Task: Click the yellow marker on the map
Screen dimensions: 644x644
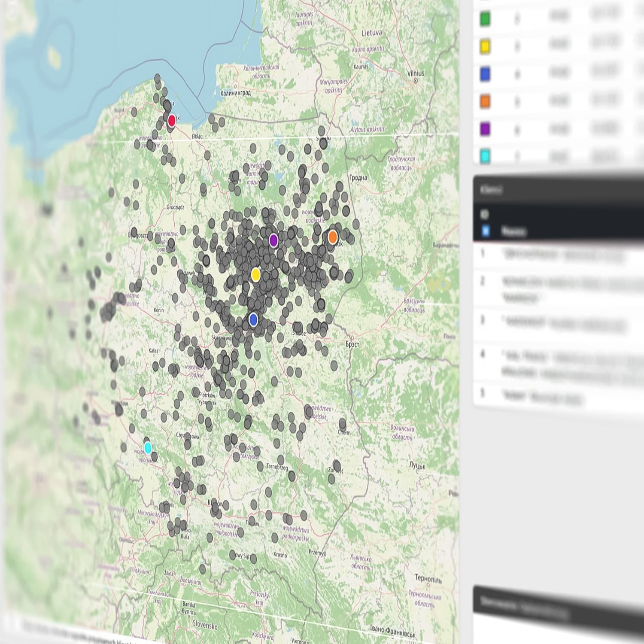Action: coord(256,274)
